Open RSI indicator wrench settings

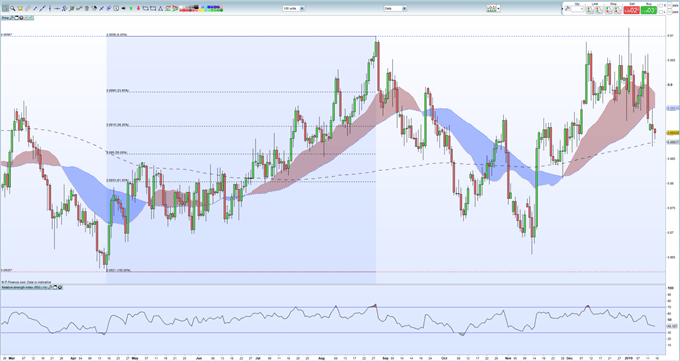point(50,287)
